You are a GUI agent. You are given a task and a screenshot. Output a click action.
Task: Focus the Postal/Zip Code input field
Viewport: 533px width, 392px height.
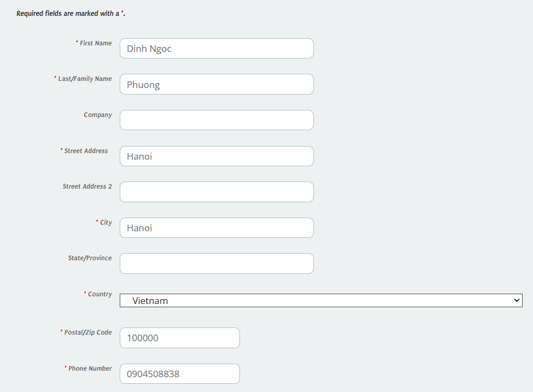pyautogui.click(x=179, y=338)
